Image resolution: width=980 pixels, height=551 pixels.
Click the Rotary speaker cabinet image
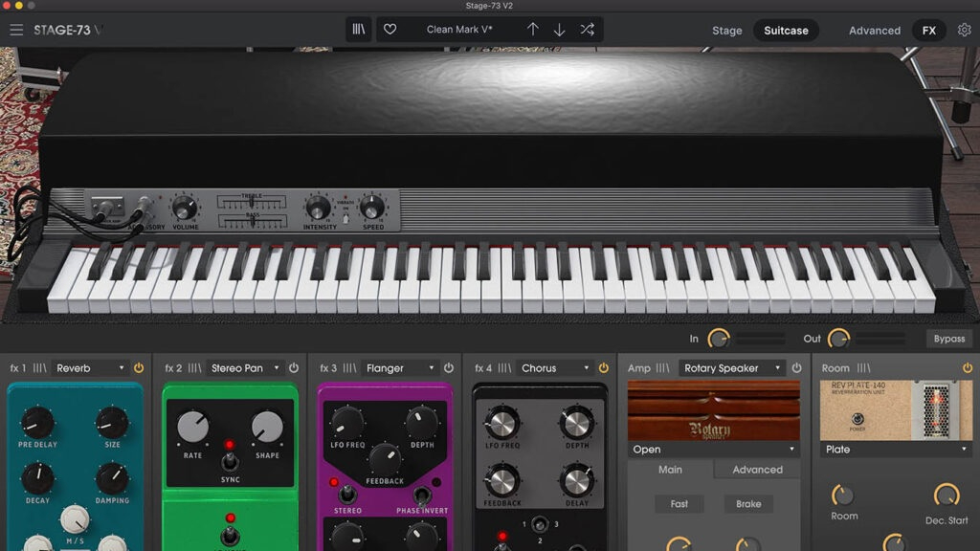click(713, 410)
